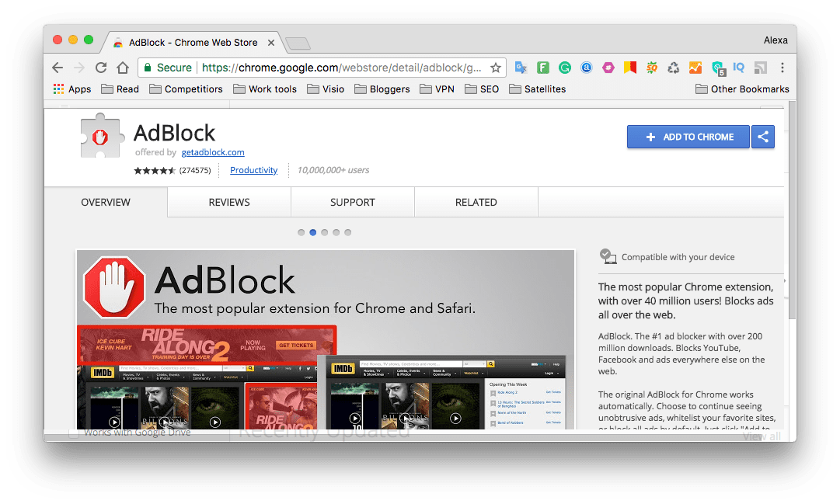Image resolution: width=840 pixels, height=504 pixels.
Task: Open the teal shield extension with badge 5
Action: click(x=718, y=68)
